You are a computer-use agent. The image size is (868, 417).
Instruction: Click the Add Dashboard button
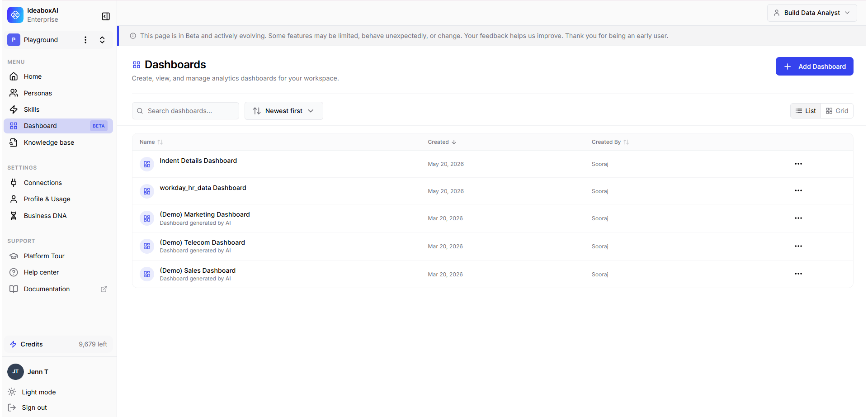click(814, 66)
